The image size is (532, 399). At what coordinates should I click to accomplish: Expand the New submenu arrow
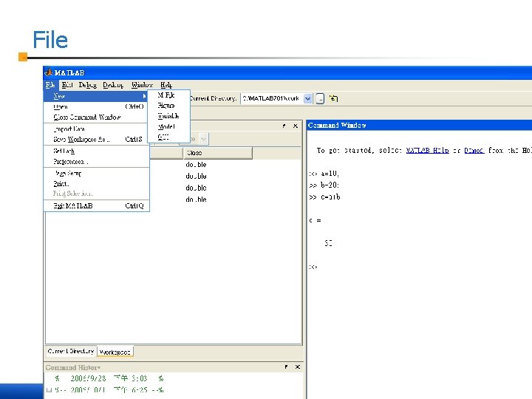(145, 96)
